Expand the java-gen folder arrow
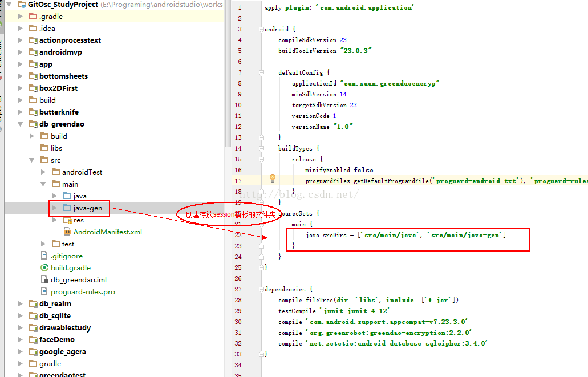The image size is (588, 377). pos(55,208)
